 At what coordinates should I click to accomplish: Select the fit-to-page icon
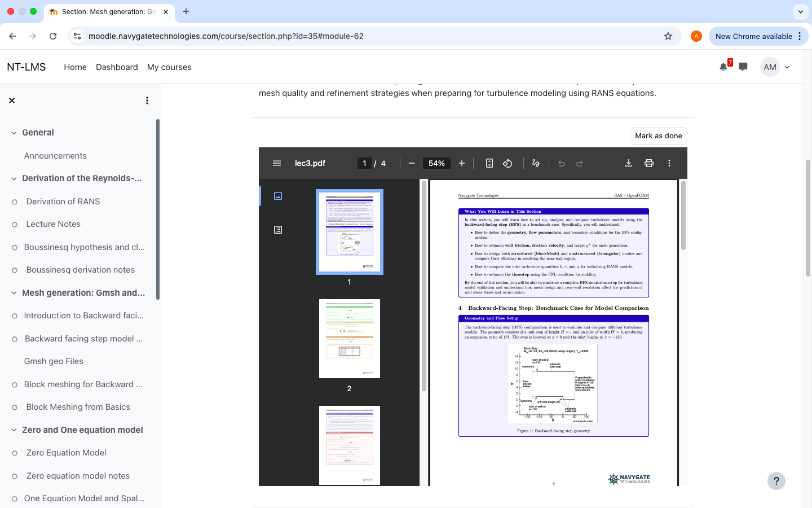point(488,163)
